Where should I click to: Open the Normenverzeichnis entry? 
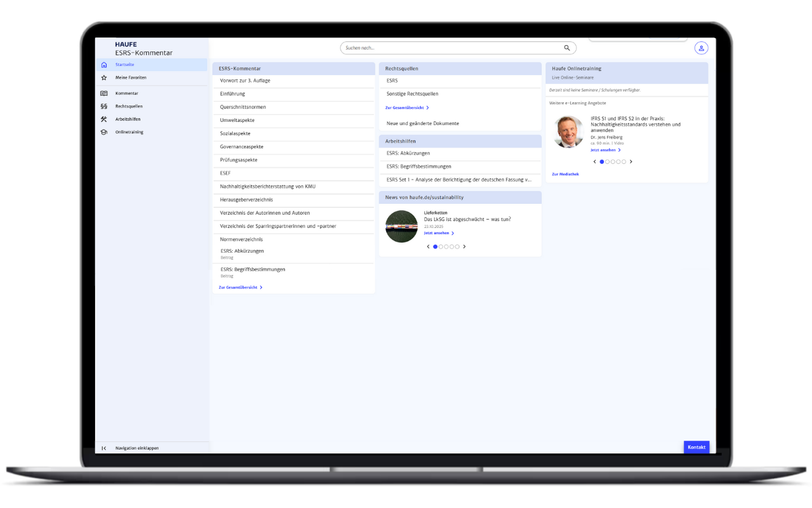pos(294,239)
